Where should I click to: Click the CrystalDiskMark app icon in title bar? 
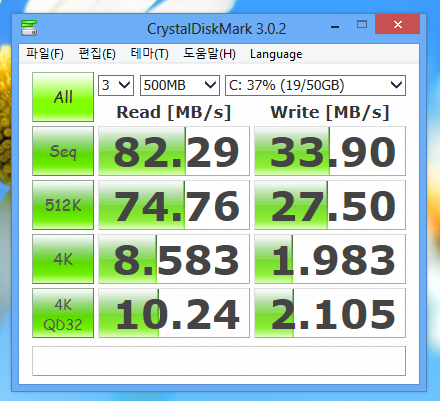[29, 28]
